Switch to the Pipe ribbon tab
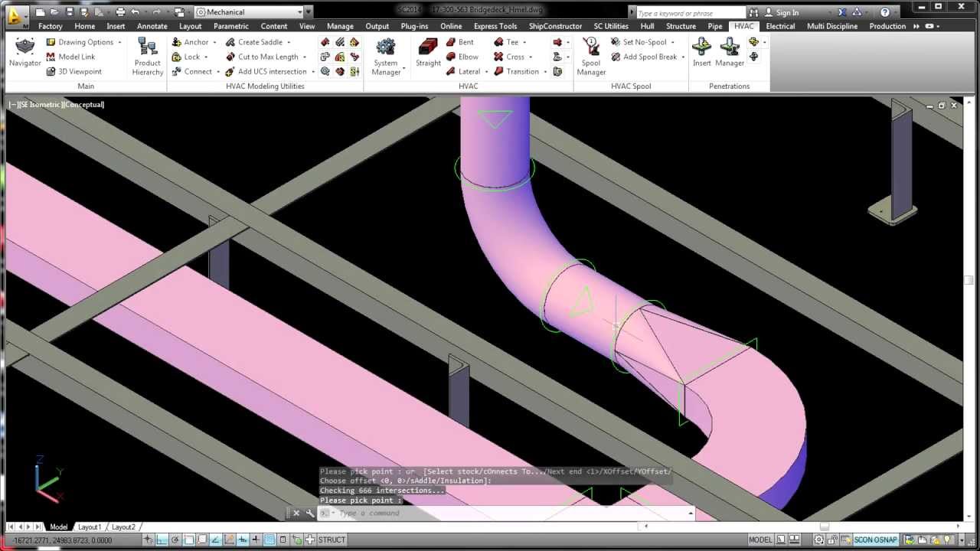The width and height of the screenshot is (980, 551). pos(715,26)
